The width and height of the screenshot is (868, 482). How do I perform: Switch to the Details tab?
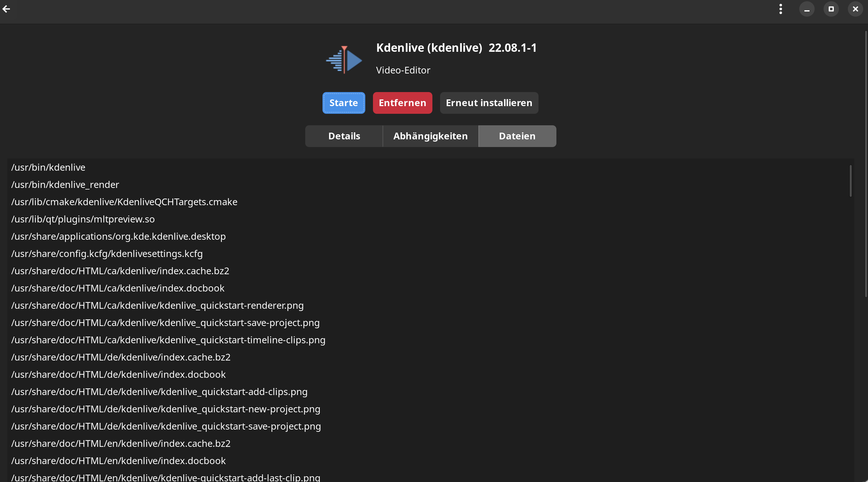coord(344,136)
